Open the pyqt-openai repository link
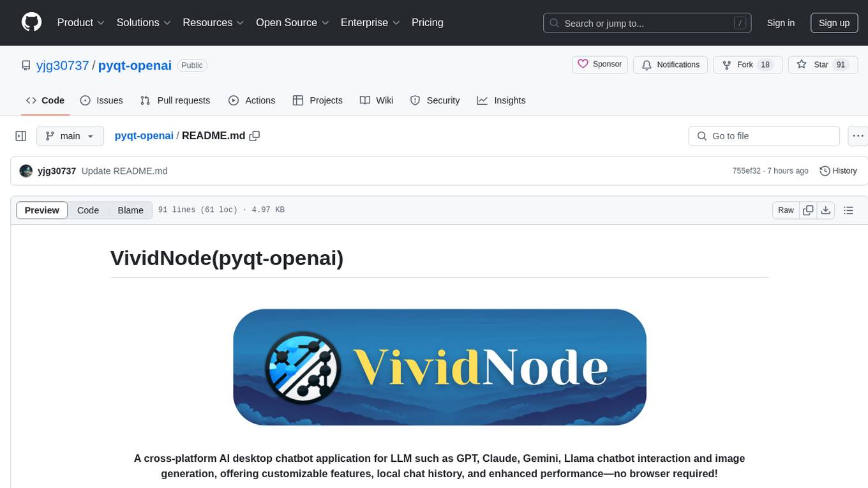This screenshot has width=868, height=488. [135, 65]
